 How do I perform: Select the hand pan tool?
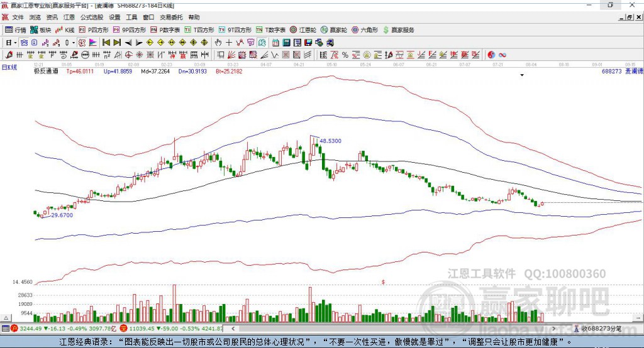pyautogui.click(x=218, y=43)
